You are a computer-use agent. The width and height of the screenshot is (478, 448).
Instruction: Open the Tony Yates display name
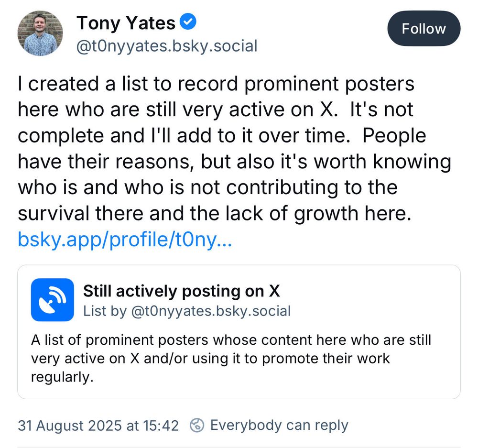pos(126,23)
